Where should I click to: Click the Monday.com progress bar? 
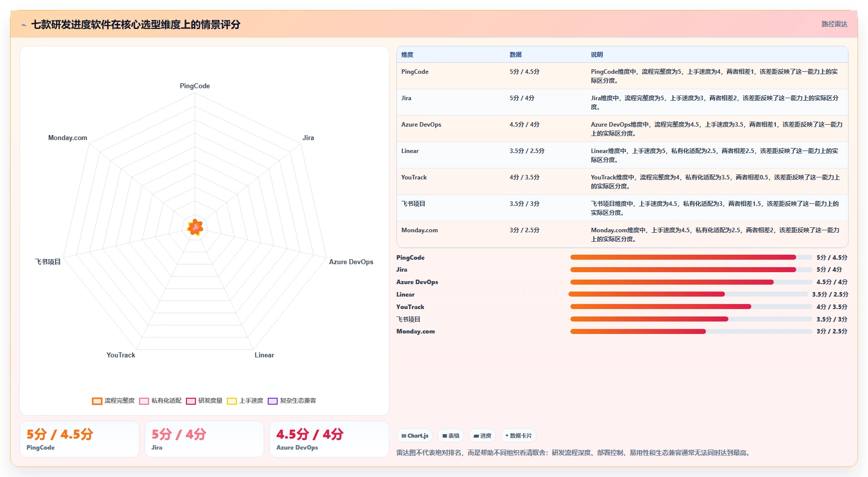(x=691, y=331)
